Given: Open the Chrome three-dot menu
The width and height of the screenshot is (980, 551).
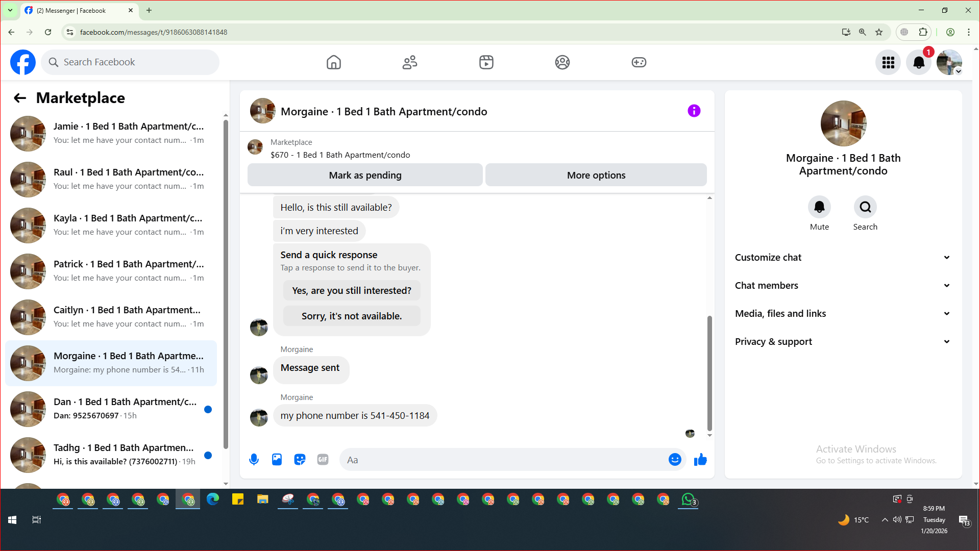Looking at the screenshot, I should tap(969, 32).
